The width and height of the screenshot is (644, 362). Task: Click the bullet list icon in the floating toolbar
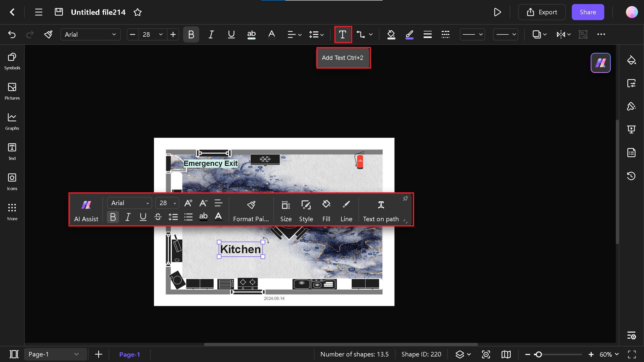[188, 217]
